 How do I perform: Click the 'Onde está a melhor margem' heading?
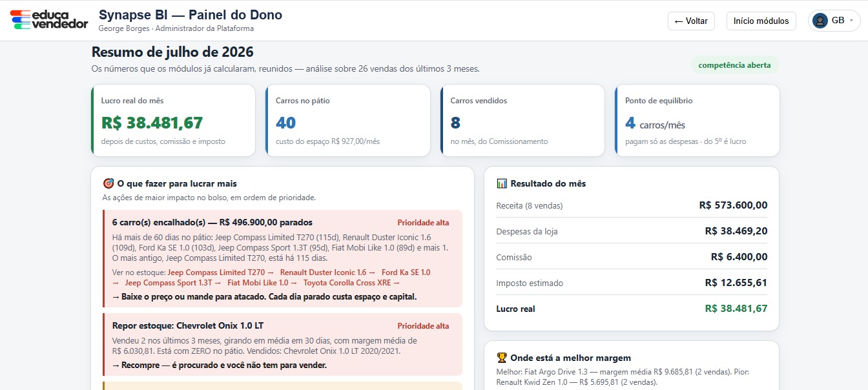[x=570, y=358]
